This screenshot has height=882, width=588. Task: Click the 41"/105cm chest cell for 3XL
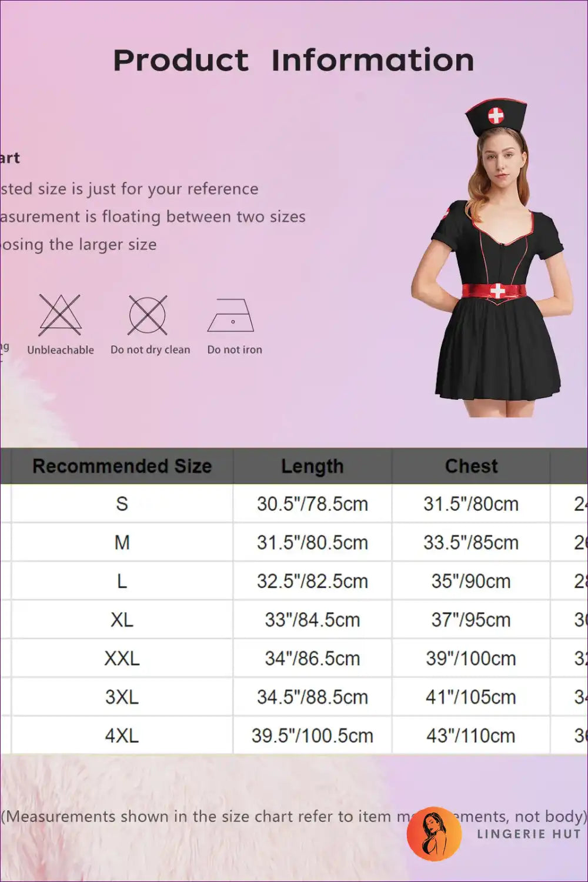[x=471, y=697]
